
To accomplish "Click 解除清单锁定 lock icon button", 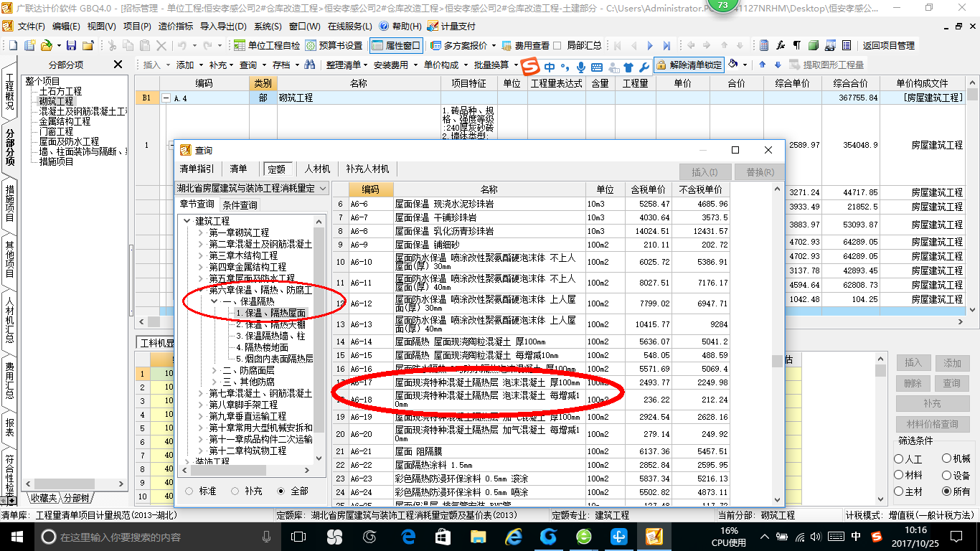I will 689,65.
